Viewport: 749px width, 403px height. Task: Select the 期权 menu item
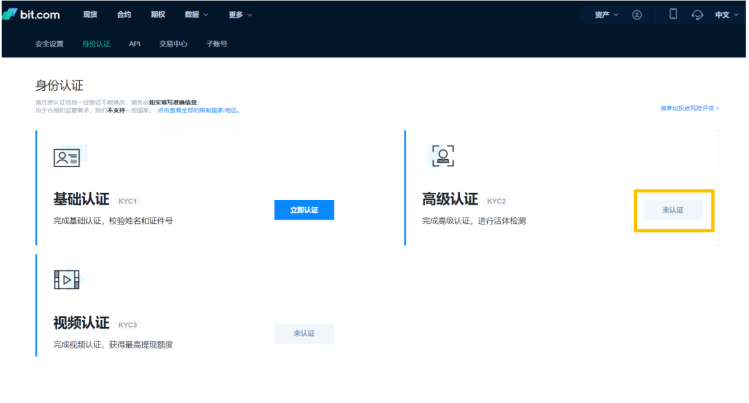click(158, 15)
